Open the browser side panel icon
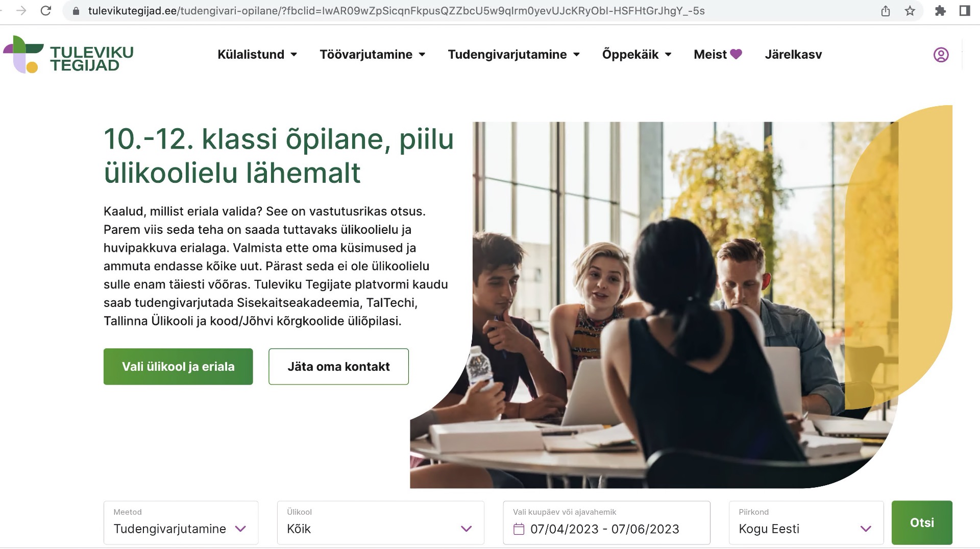Image resolution: width=980 pixels, height=549 pixels. (x=965, y=11)
